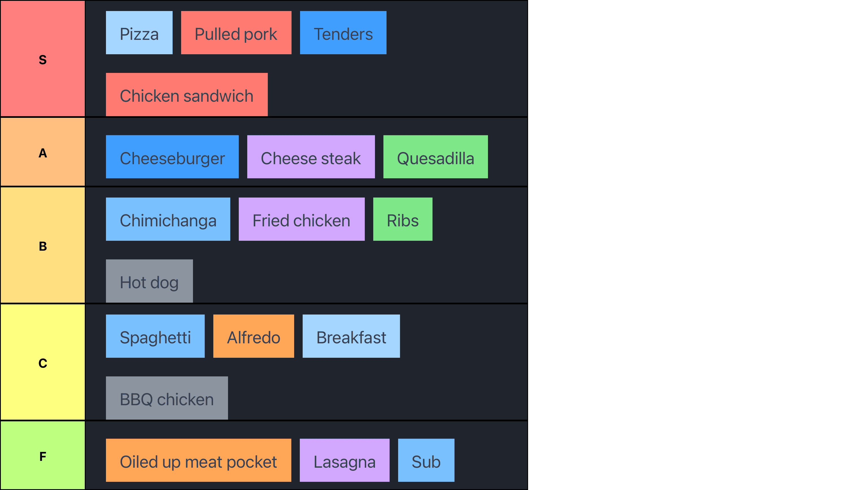
Task: Select the Cheese steak item
Action: click(x=311, y=157)
